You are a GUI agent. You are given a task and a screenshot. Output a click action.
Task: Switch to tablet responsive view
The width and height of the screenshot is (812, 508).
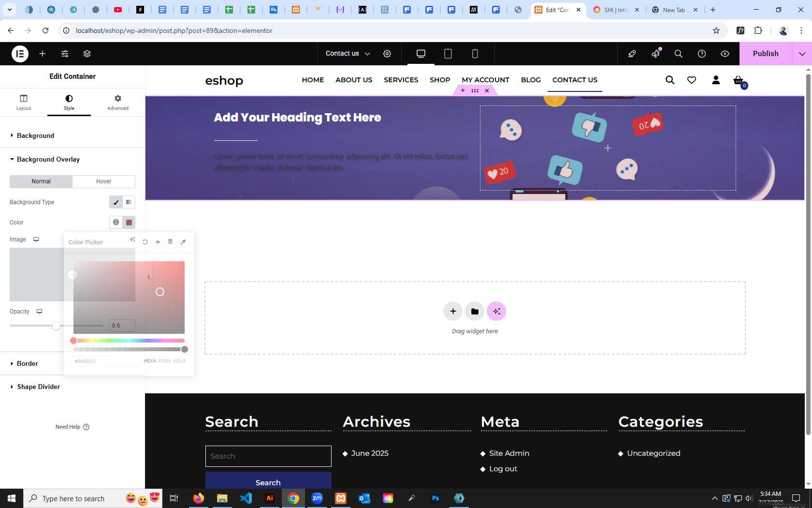(448, 54)
